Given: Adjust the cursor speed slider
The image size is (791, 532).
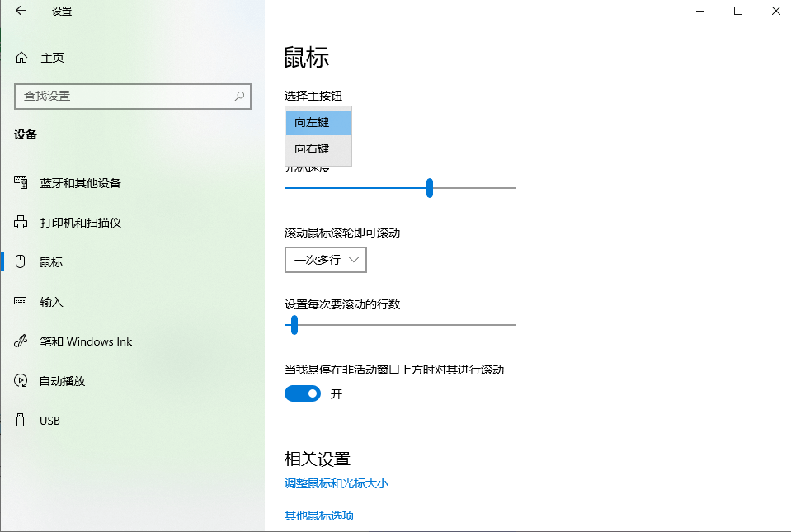Looking at the screenshot, I should pos(429,188).
